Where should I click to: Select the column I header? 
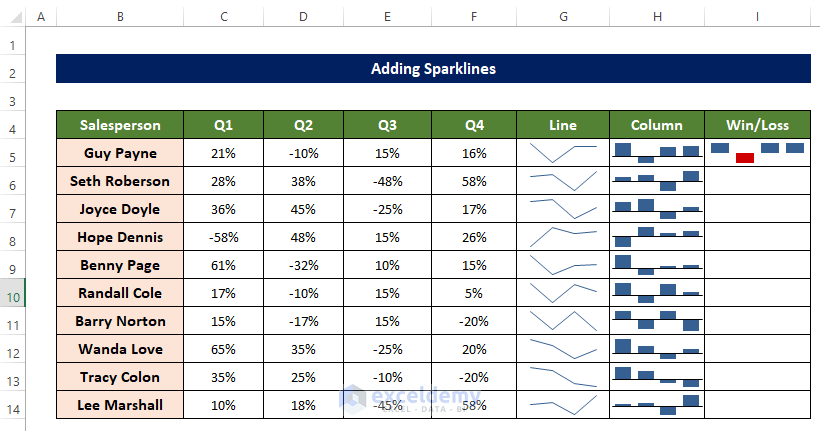(x=757, y=17)
